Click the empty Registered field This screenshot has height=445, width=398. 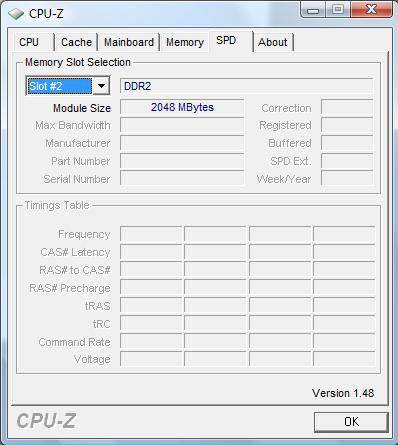[x=347, y=125]
